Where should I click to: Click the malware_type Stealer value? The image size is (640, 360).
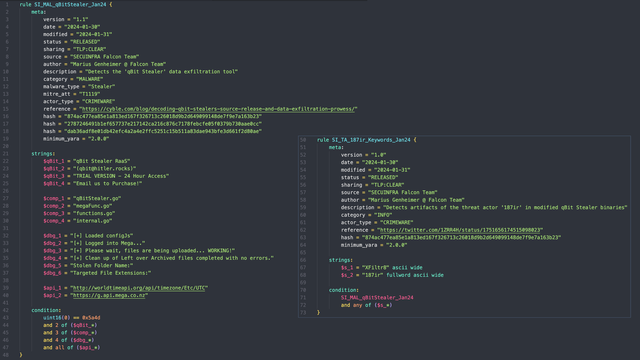pyautogui.click(x=102, y=87)
